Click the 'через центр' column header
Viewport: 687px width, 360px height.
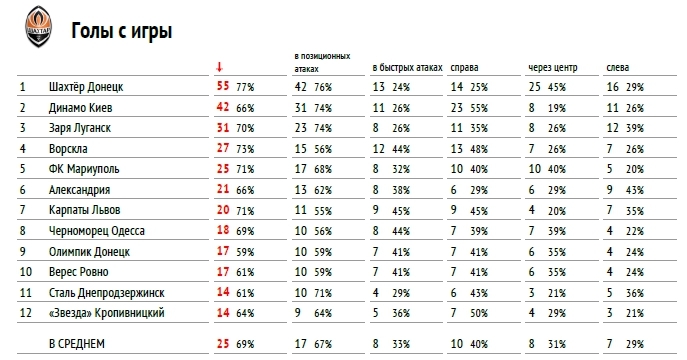pyautogui.click(x=552, y=67)
